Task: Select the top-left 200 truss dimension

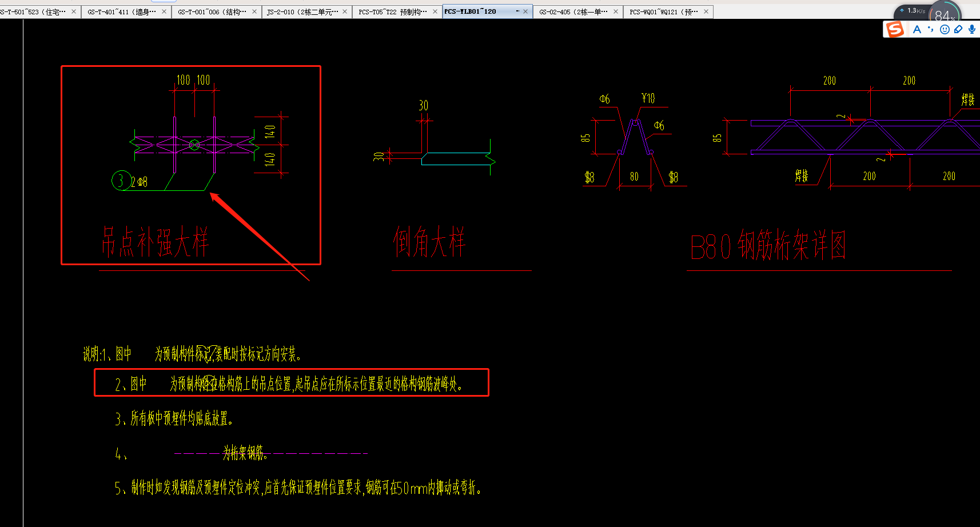Action: pos(830,81)
